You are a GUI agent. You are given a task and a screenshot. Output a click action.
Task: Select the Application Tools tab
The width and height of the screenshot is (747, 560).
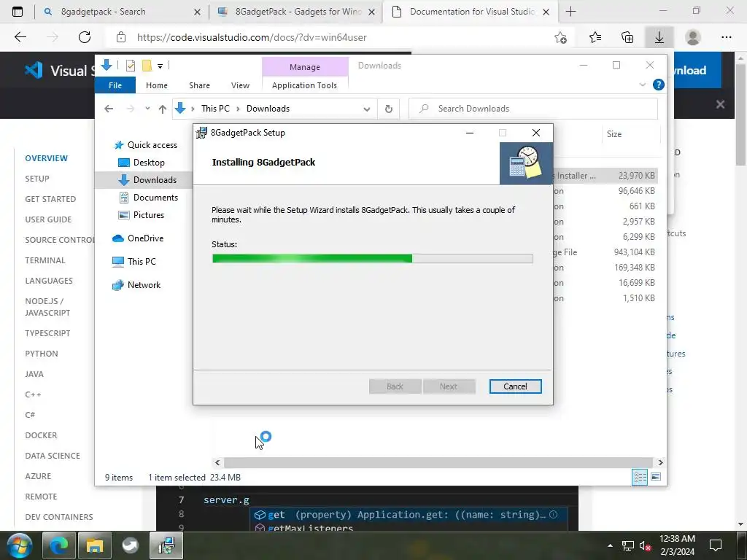point(304,85)
